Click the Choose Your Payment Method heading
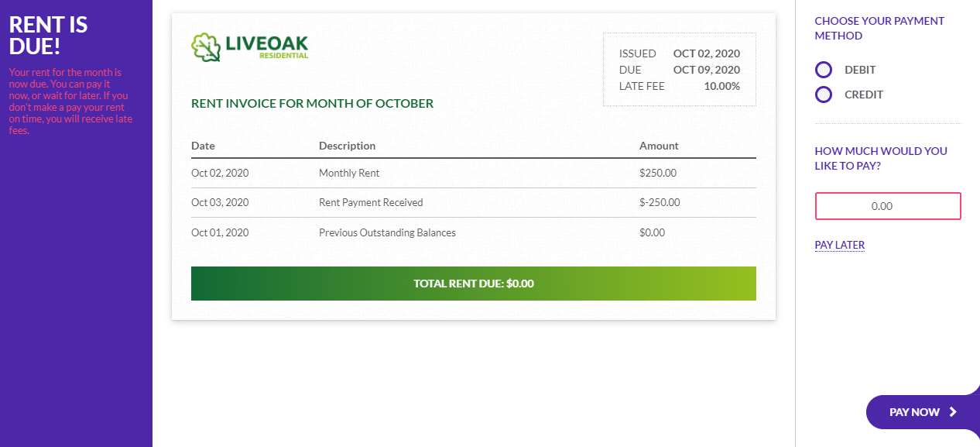The image size is (980, 447). (x=879, y=29)
